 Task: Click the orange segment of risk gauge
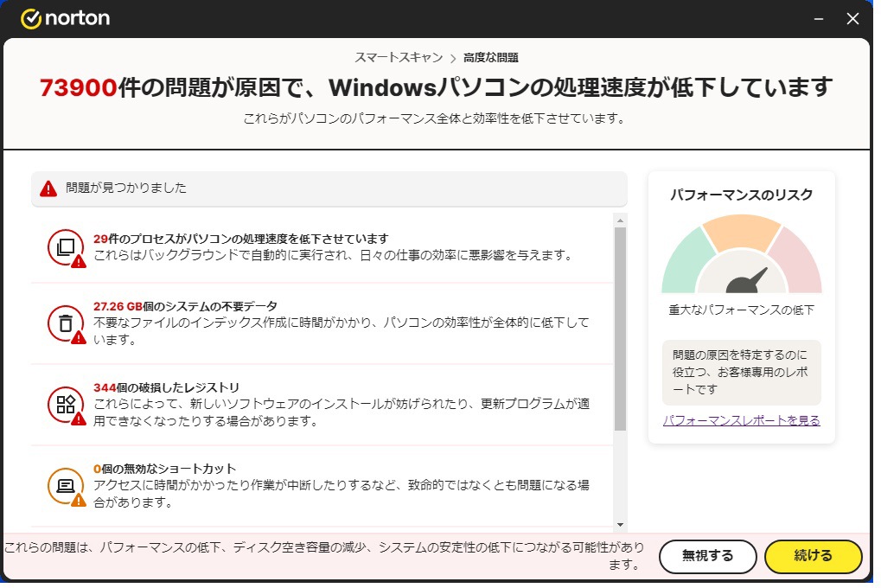741,231
